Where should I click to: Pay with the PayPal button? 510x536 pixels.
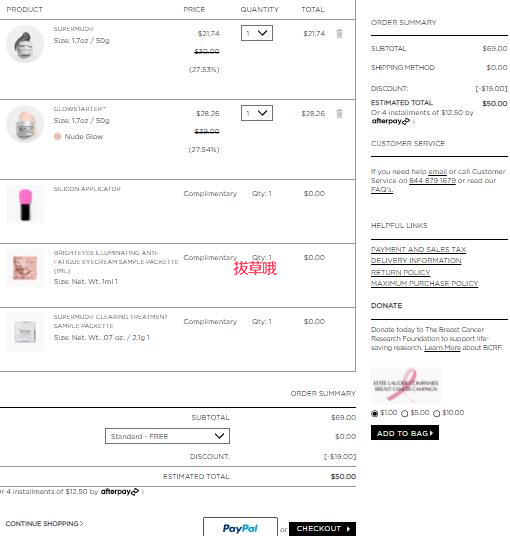[x=240, y=527]
